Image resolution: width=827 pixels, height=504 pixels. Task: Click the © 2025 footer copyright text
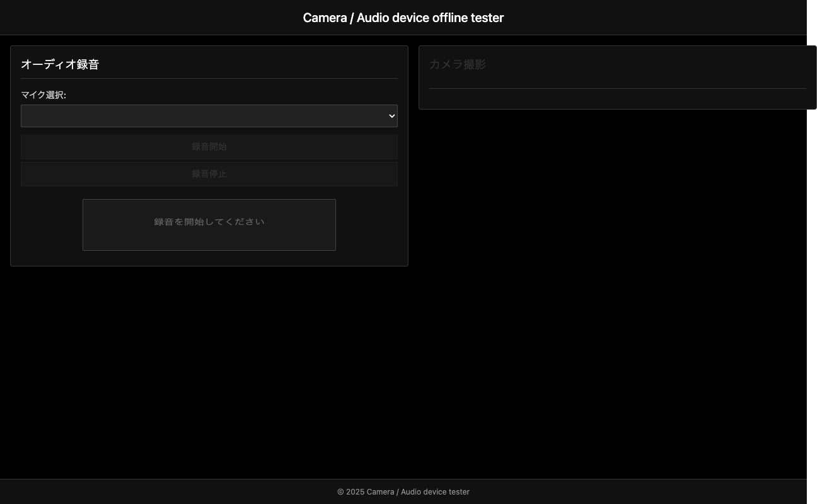(x=403, y=492)
